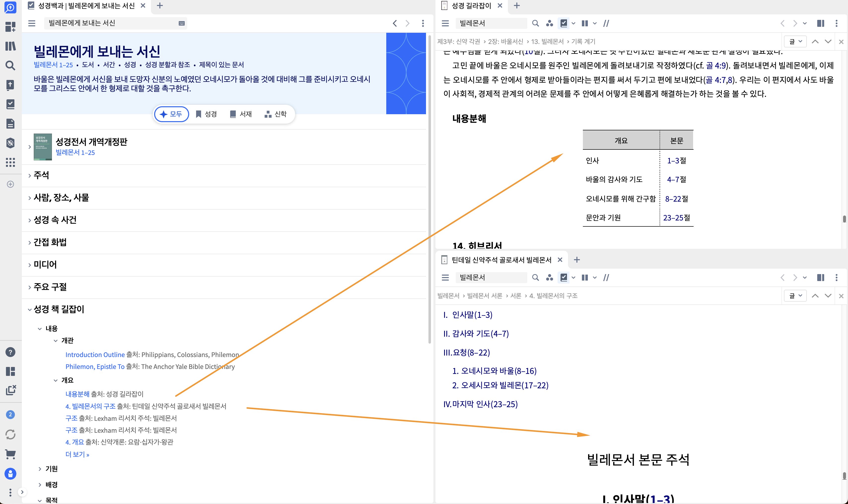Click the 틴데일 panel vertical scrollbar thumb
The image size is (848, 504).
844,475
